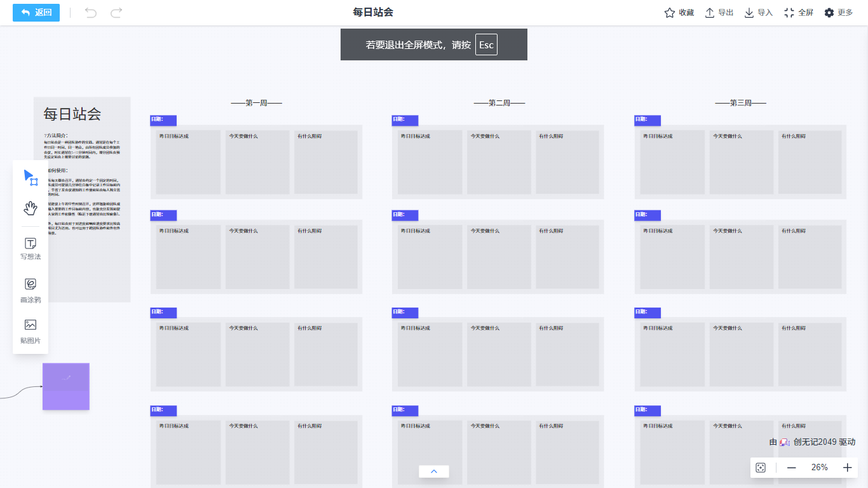
Task: Pick the 画涂鸦 doodle tool
Action: [31, 291]
